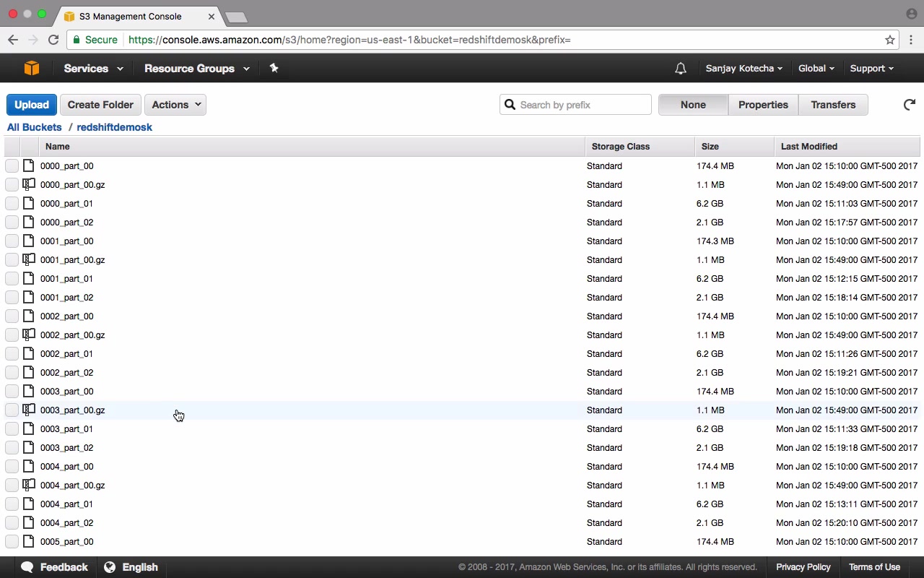The height and width of the screenshot is (578, 924).
Task: Select the checkbox for 0003_part_02
Action: (12, 447)
